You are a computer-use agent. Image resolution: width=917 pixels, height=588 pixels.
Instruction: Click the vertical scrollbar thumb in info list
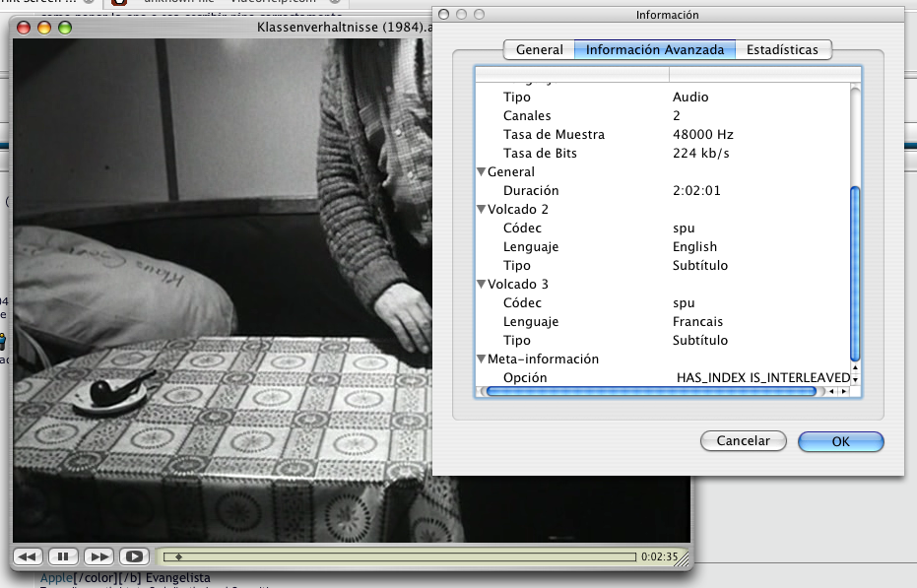(855, 274)
